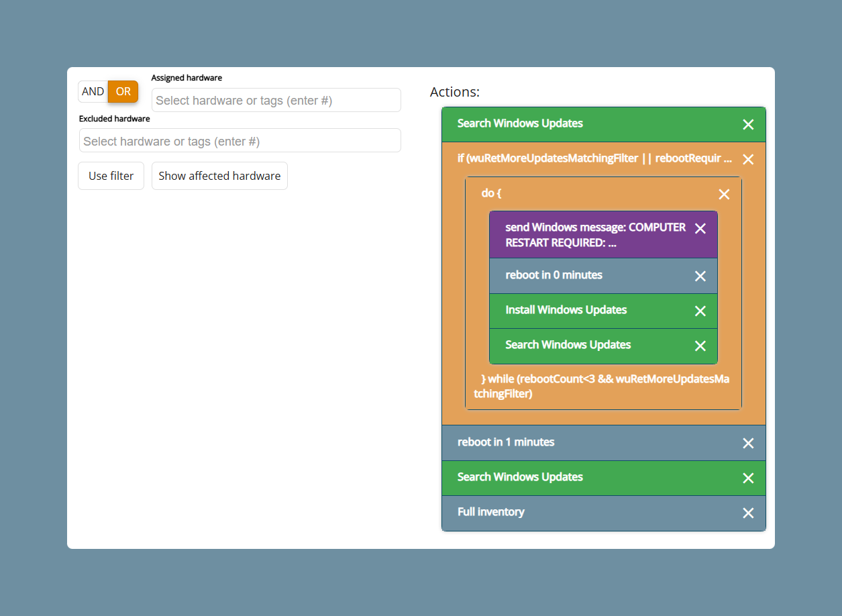Click the Assigned hardware label
842x616 pixels.
(187, 78)
